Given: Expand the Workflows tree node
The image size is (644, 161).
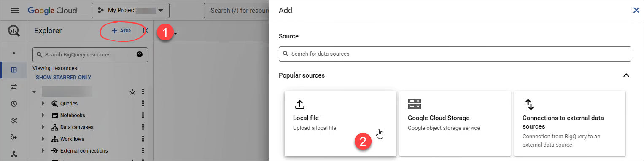Looking at the screenshot, I should click(x=43, y=139).
